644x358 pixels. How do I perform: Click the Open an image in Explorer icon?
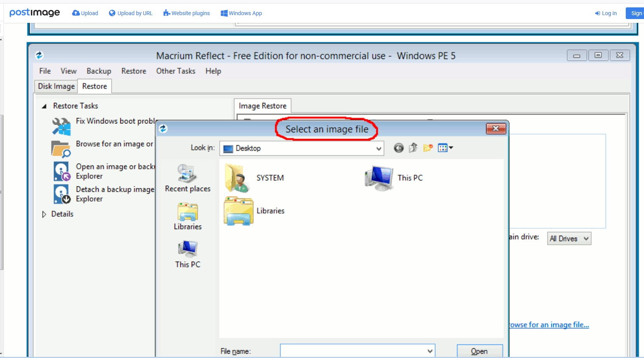tap(62, 171)
